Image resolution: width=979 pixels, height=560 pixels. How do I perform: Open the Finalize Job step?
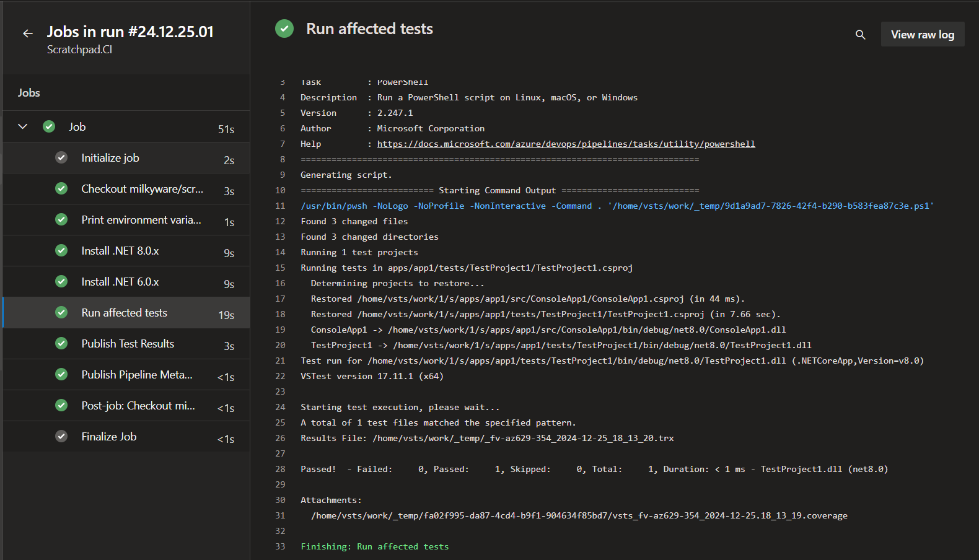[126, 437]
